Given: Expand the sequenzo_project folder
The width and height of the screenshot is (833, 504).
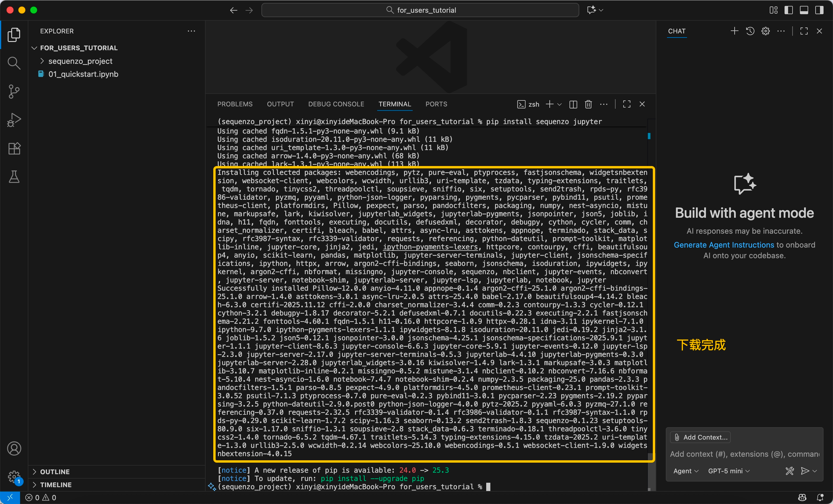Looking at the screenshot, I should (x=80, y=61).
